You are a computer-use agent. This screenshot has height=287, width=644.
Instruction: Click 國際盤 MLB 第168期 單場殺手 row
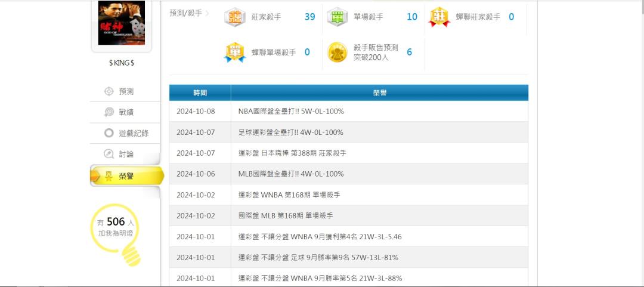click(x=349, y=216)
